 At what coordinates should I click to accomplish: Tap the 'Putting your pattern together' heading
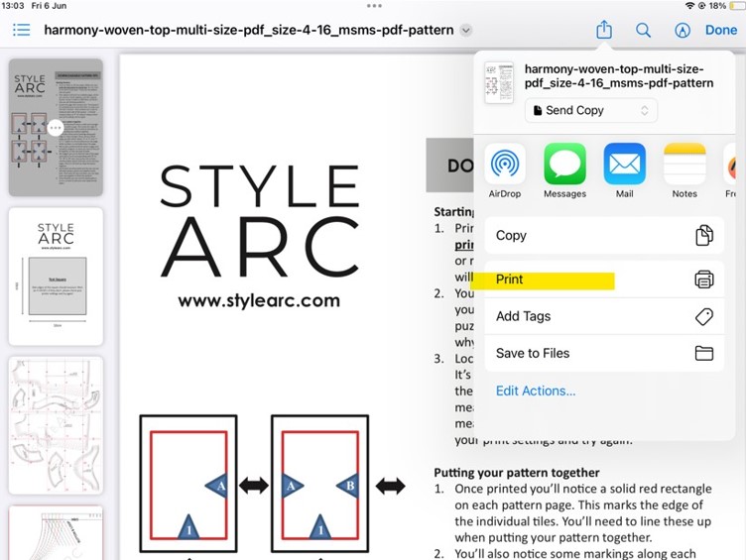click(517, 473)
